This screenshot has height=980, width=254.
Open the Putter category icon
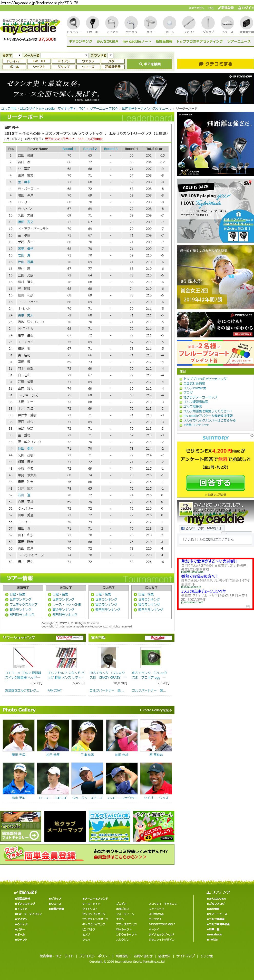(x=150, y=25)
